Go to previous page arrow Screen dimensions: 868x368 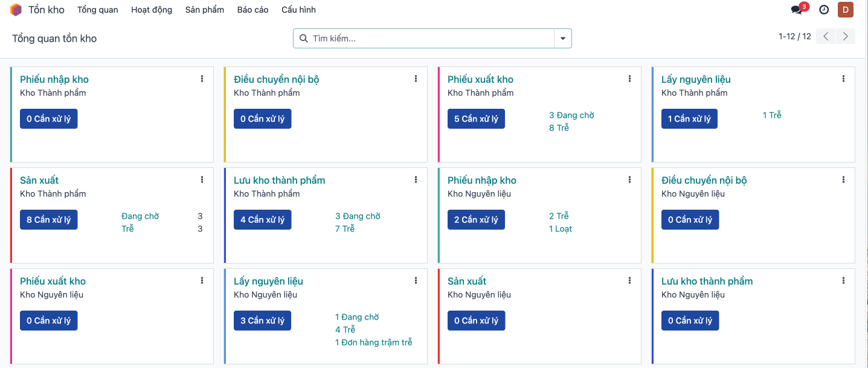(826, 36)
